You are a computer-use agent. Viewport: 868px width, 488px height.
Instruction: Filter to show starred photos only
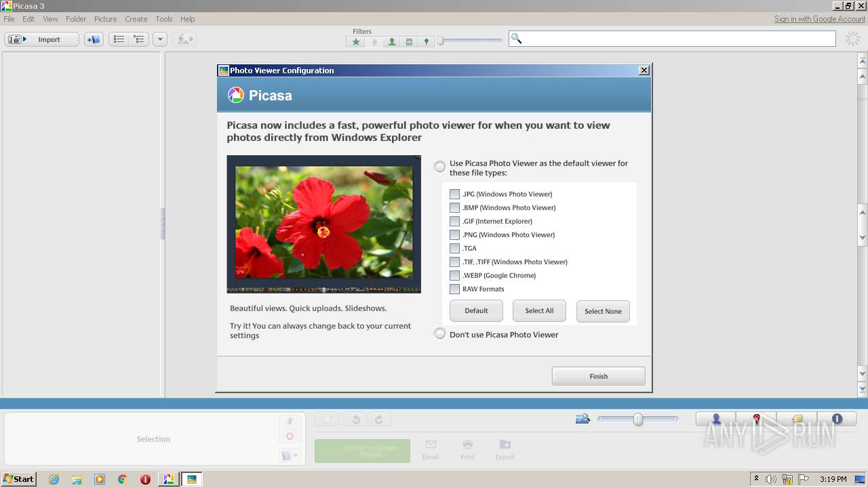(x=356, y=42)
